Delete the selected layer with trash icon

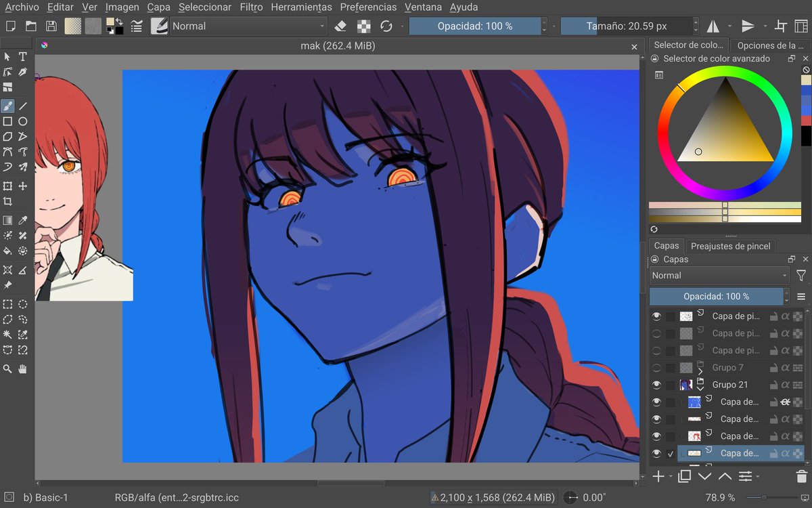pyautogui.click(x=801, y=476)
